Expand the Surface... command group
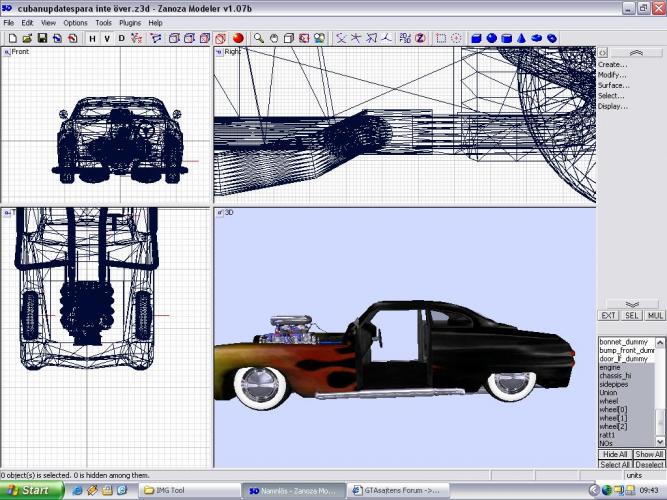The height and width of the screenshot is (500, 667). (614, 85)
